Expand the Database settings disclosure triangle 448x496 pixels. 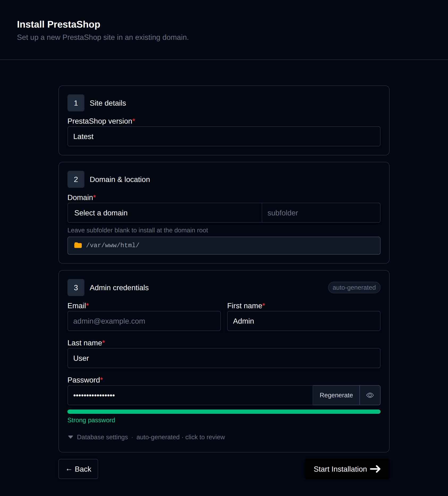click(x=70, y=437)
